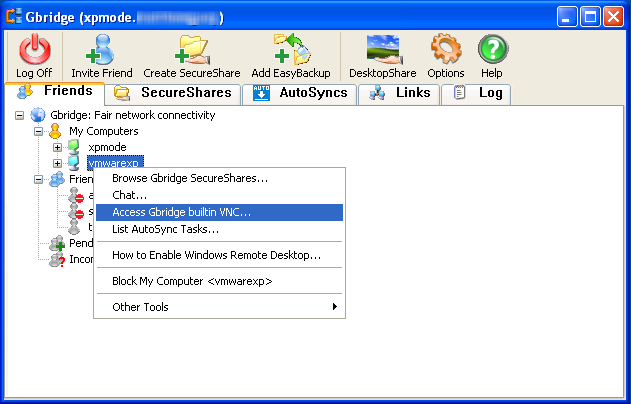Select Chat from context menu
Viewport: 631px width, 404px height.
point(219,195)
